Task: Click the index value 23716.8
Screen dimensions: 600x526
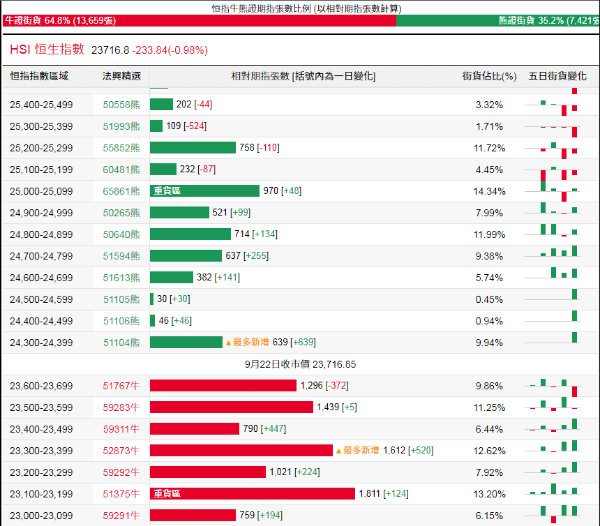Action: 110,50
